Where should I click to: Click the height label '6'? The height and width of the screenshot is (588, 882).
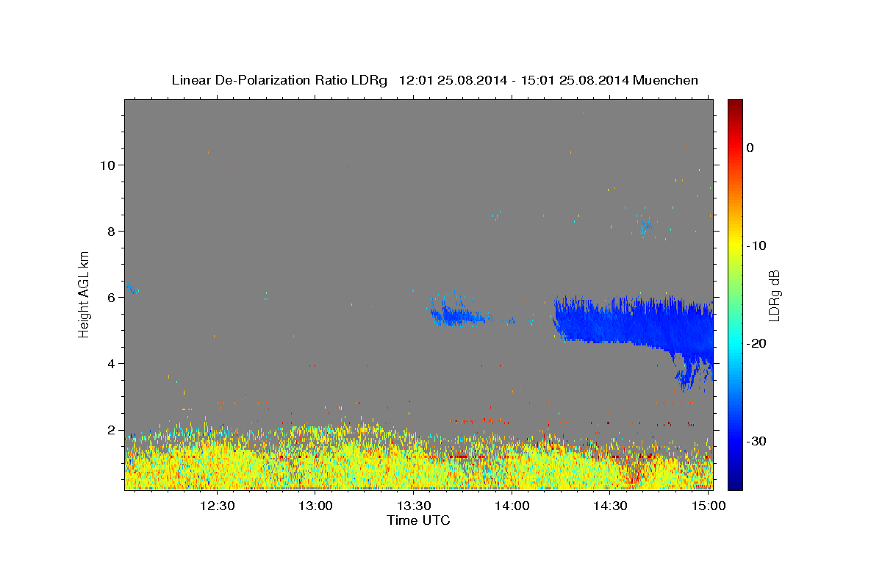coord(112,298)
